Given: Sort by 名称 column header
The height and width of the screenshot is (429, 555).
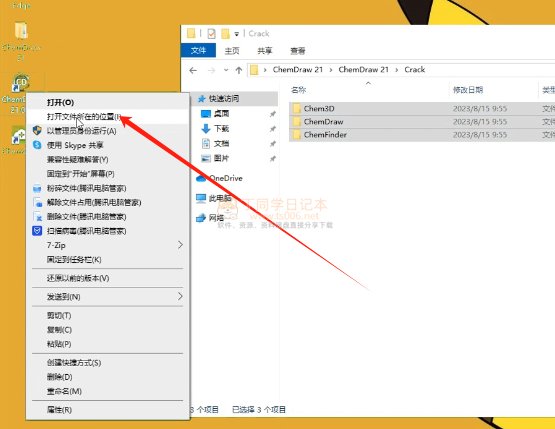Looking at the screenshot, I should [x=298, y=90].
